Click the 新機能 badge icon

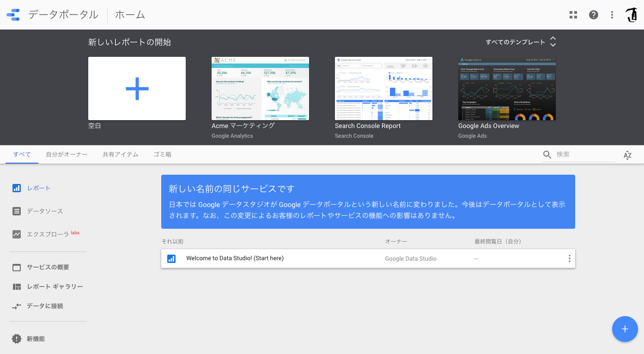17,339
